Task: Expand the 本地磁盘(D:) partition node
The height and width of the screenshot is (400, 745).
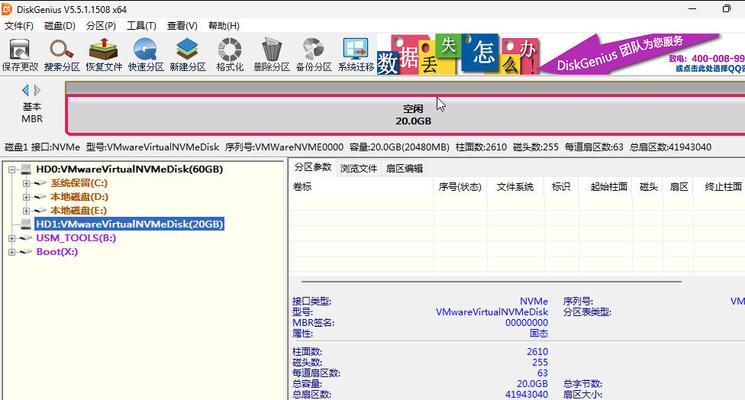Action: point(26,197)
